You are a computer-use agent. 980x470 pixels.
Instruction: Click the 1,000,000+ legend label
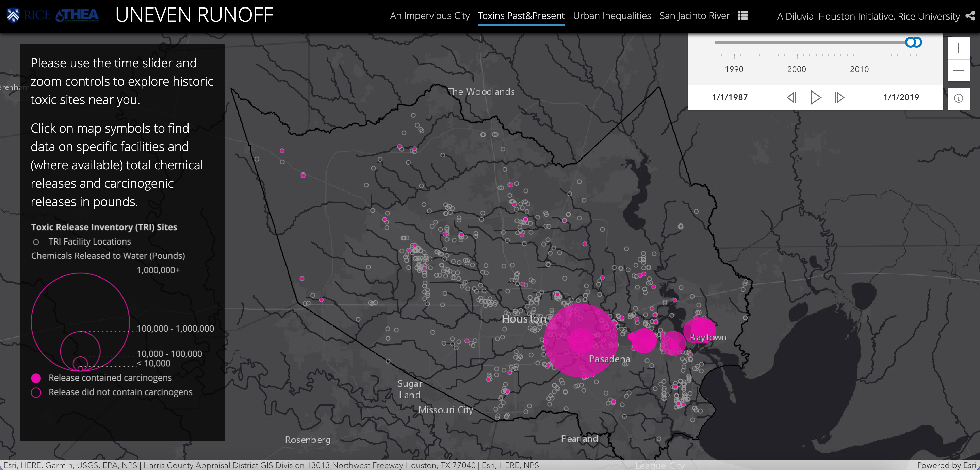pos(158,270)
